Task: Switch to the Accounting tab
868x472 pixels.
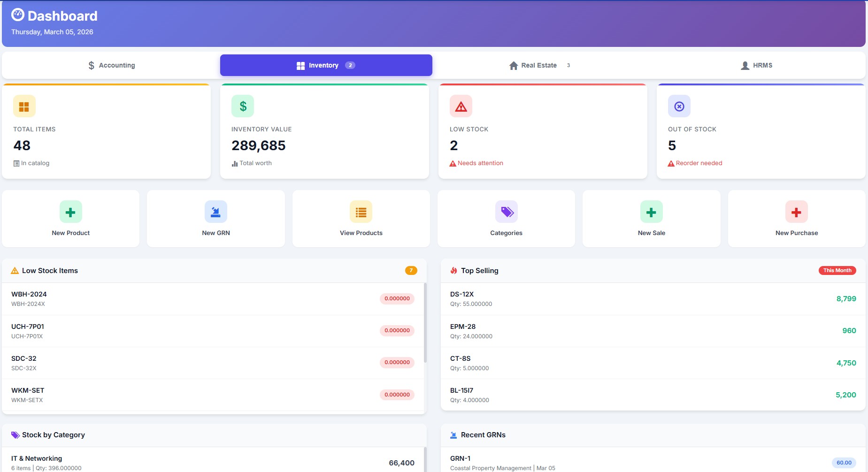Action: tap(111, 65)
